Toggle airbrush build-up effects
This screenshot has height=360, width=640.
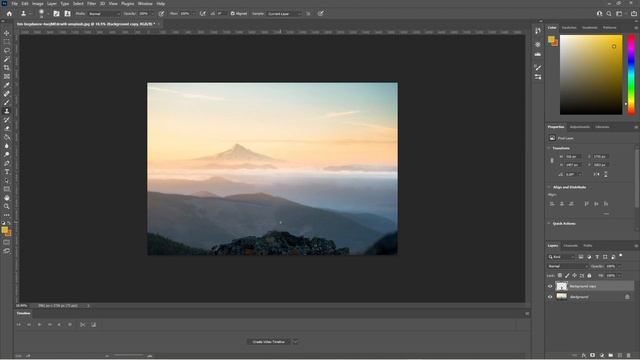point(202,13)
